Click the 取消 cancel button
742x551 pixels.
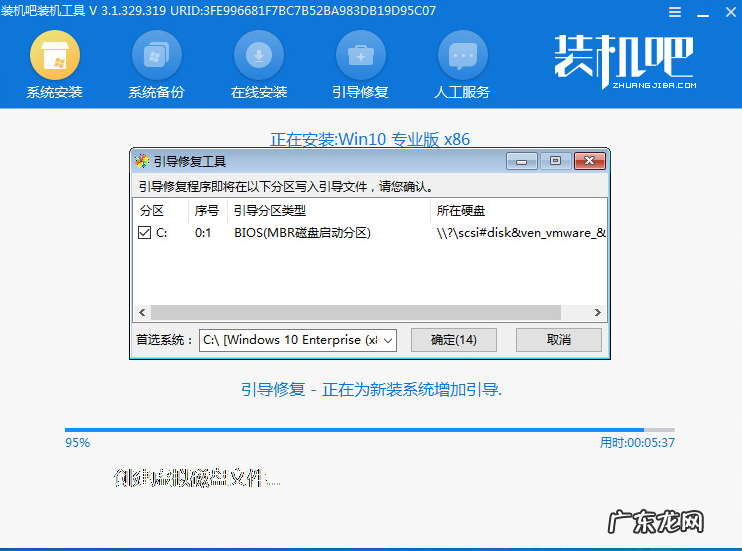coord(558,340)
